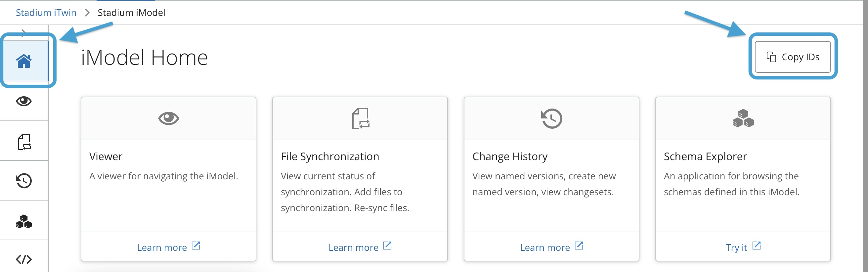Open the Viewer eye icon in sidebar
Viewport: 868px width, 272px height.
pos(24,101)
